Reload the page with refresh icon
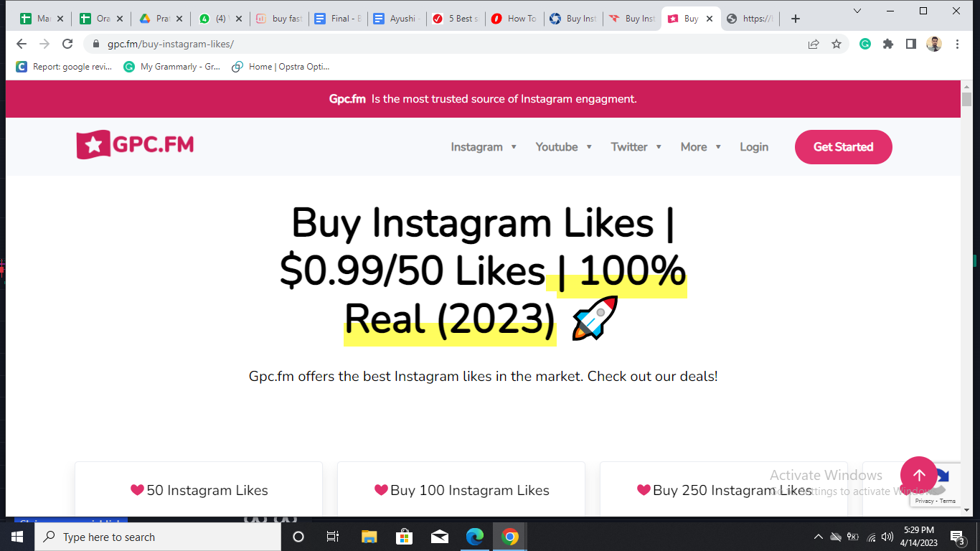Image resolution: width=980 pixels, height=551 pixels. click(x=67, y=44)
